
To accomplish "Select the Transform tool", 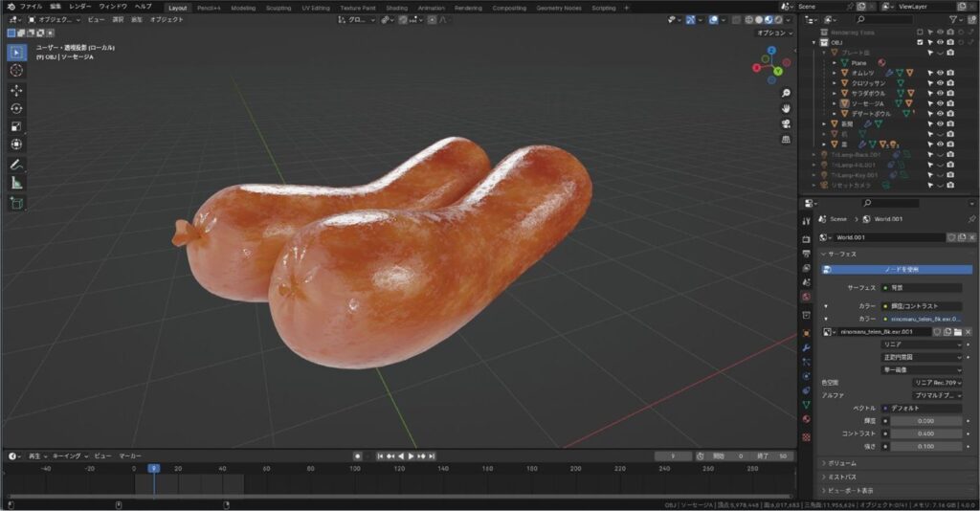I will [x=16, y=144].
